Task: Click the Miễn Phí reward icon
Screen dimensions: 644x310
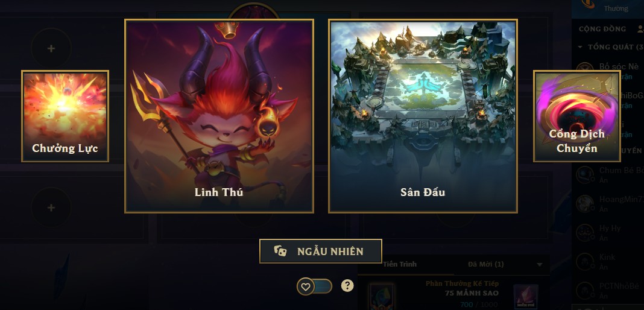Action: coord(526,297)
